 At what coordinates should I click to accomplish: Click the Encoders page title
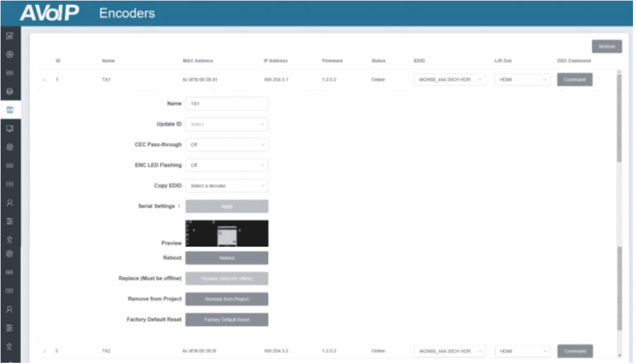click(127, 13)
